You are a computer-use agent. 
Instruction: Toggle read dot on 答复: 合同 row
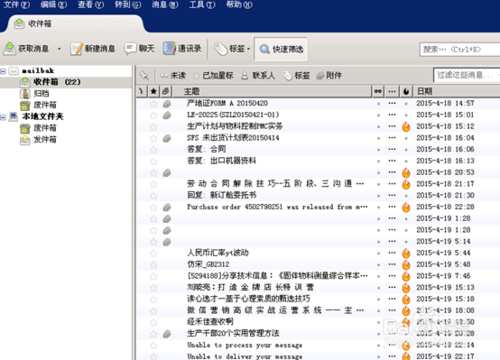[x=378, y=150]
